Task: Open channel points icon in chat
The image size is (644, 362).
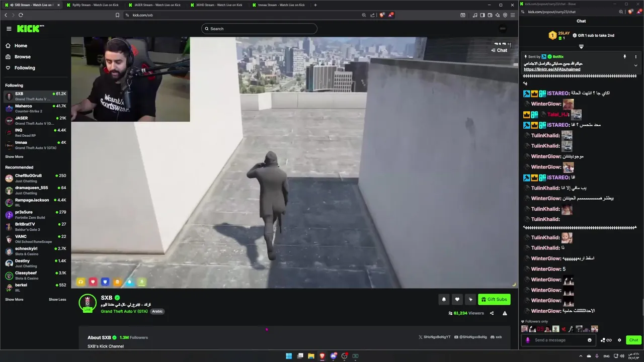Action: (606, 340)
